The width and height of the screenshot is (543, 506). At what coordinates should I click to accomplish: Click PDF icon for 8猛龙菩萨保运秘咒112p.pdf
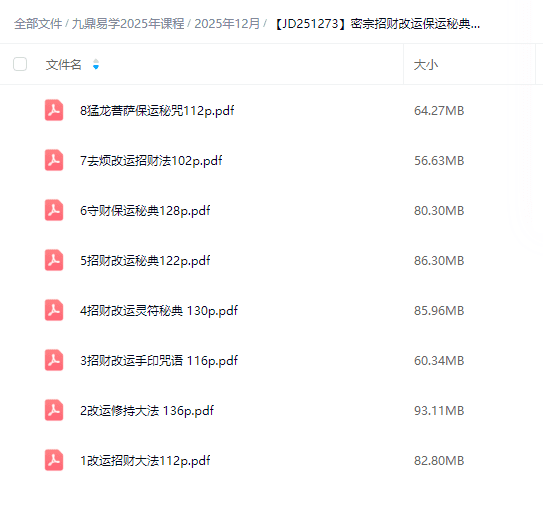(54, 110)
